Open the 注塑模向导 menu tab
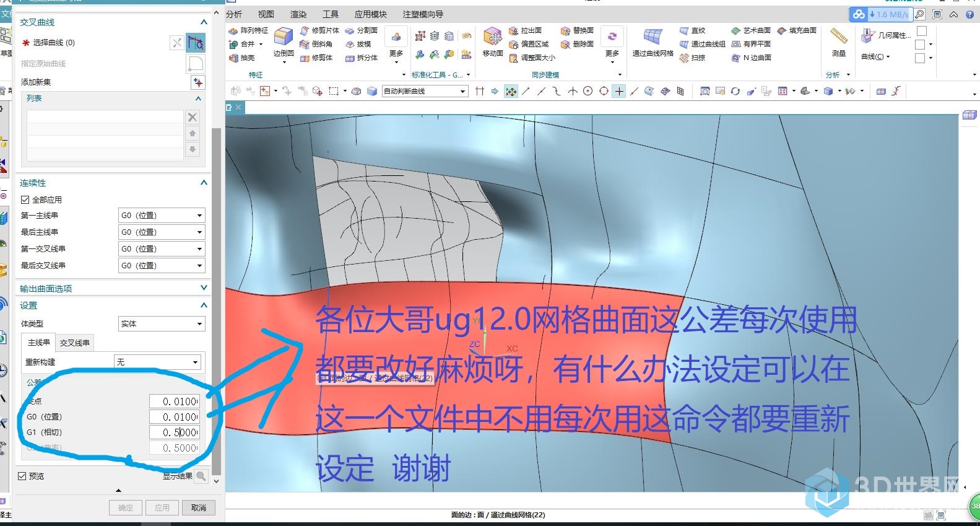This screenshot has height=526, width=980. [x=423, y=14]
